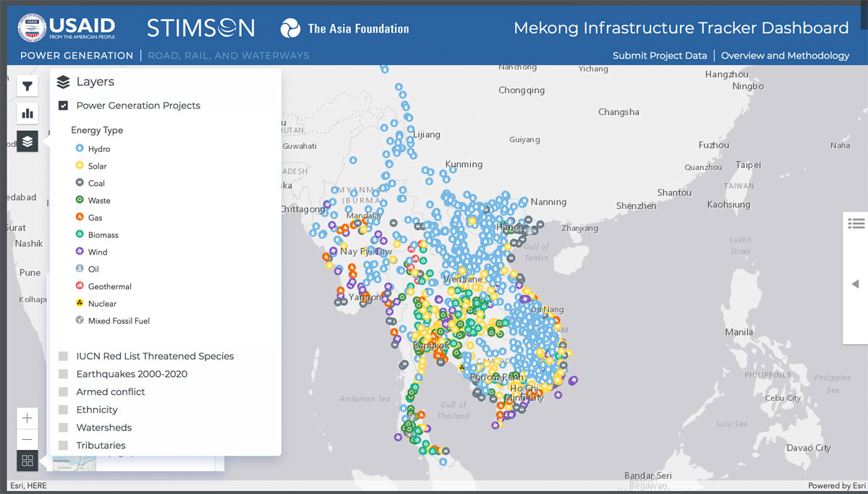Enable Ethnicity layer checkbox
This screenshot has height=494, width=868.
[64, 410]
